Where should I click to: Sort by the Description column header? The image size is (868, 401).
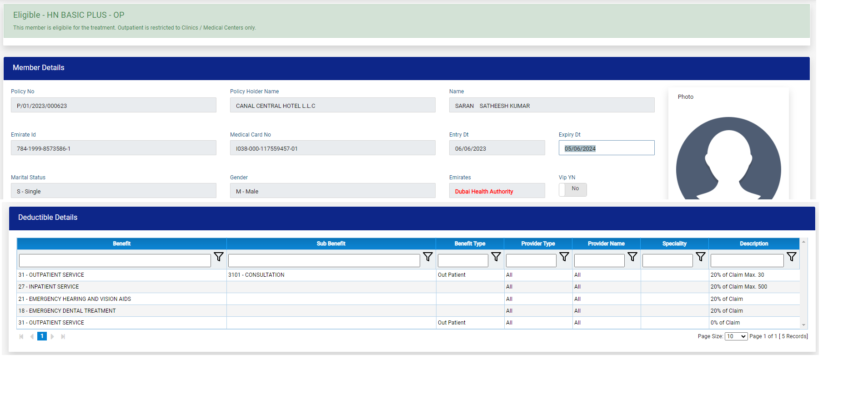[x=753, y=244]
